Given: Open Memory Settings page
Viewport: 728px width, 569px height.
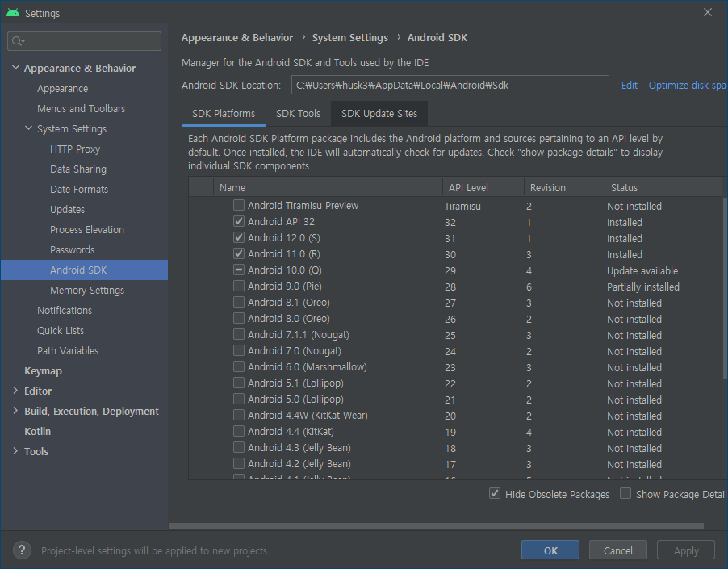Looking at the screenshot, I should coord(87,290).
